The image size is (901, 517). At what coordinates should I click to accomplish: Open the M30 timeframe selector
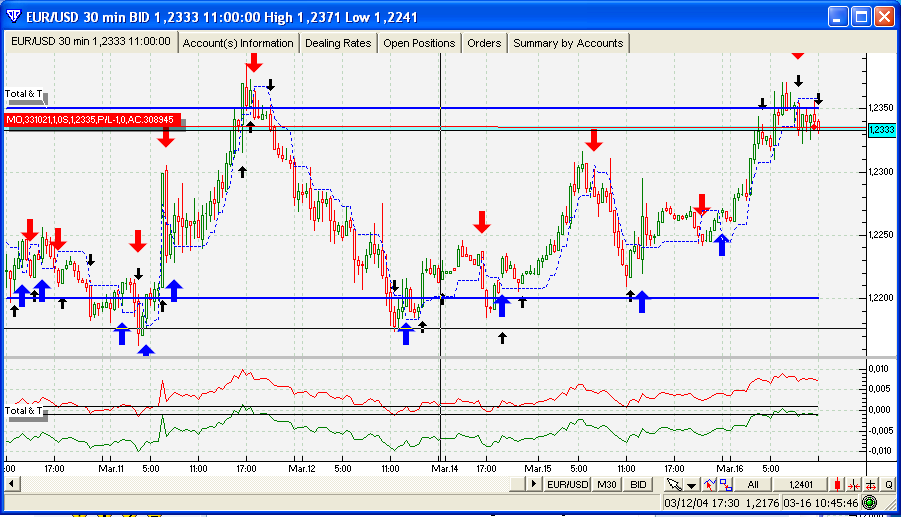(x=607, y=484)
